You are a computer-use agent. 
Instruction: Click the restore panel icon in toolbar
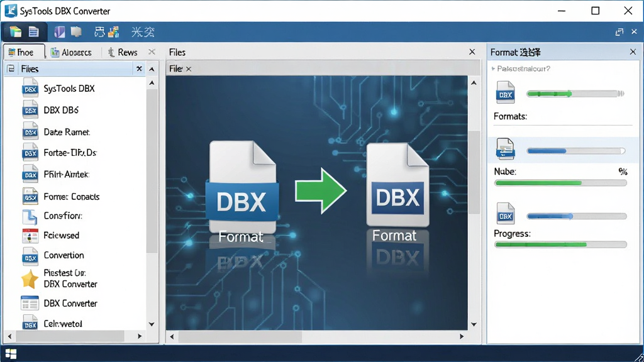619,32
